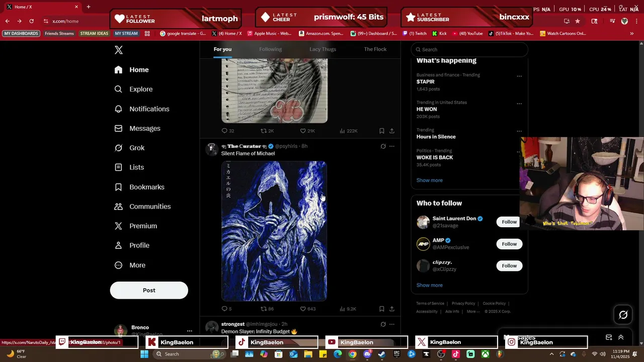Switch to the Lacy Thugs tab
Image resolution: width=644 pixels, height=362 pixels.
pyautogui.click(x=323, y=49)
